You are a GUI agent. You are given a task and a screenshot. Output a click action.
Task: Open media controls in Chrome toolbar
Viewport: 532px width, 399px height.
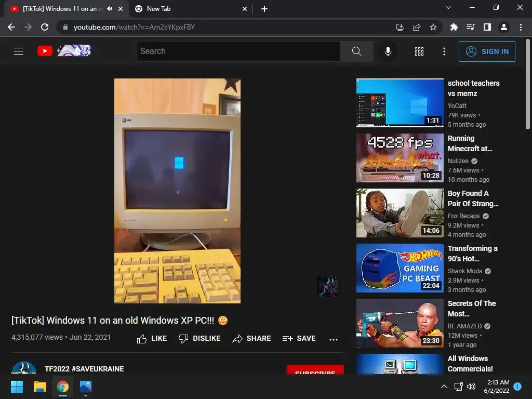coord(470,27)
